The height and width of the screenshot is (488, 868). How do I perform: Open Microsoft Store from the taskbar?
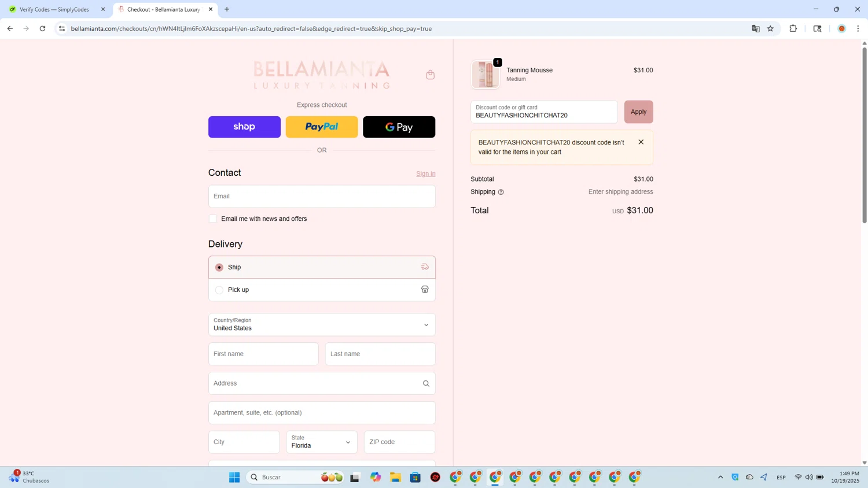point(415,477)
